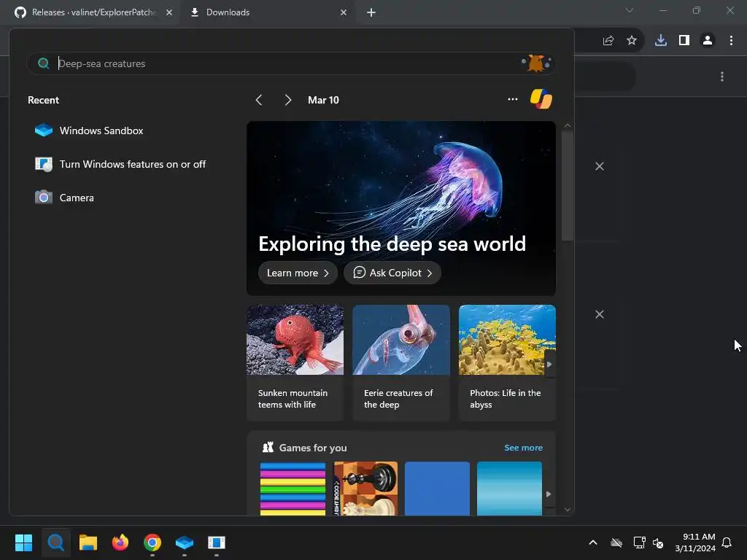Bookmark page with the star icon

click(x=632, y=41)
